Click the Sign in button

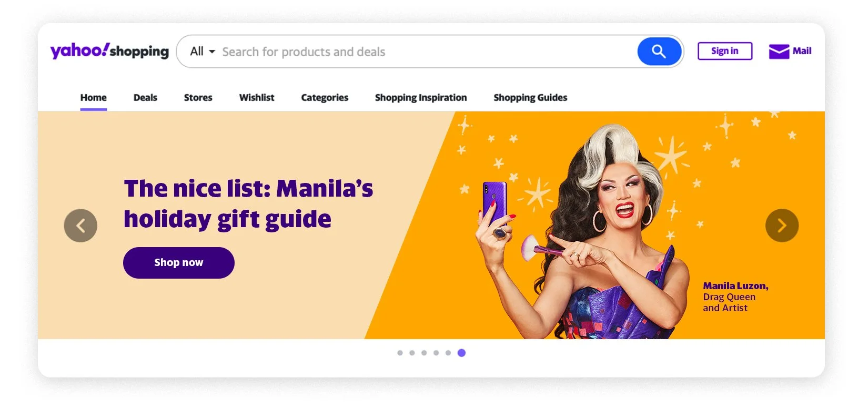(x=724, y=51)
